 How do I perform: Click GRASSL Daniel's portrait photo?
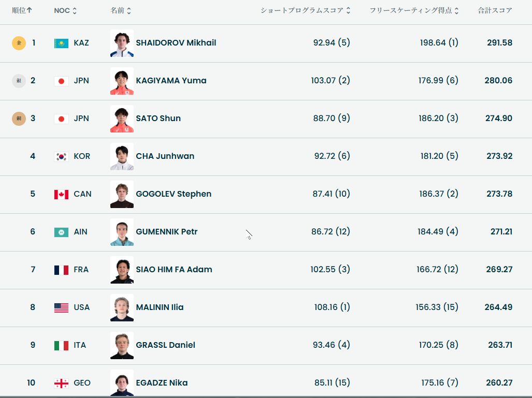click(122, 345)
